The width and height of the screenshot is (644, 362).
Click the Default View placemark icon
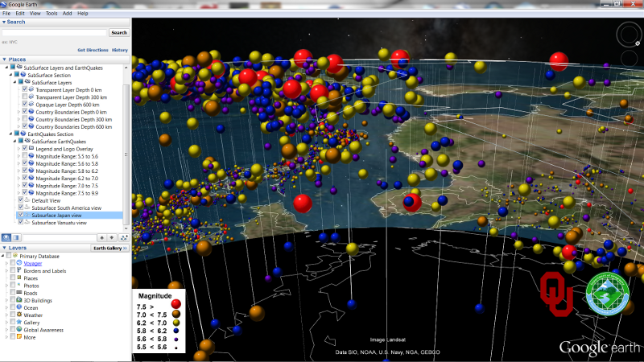(27, 200)
